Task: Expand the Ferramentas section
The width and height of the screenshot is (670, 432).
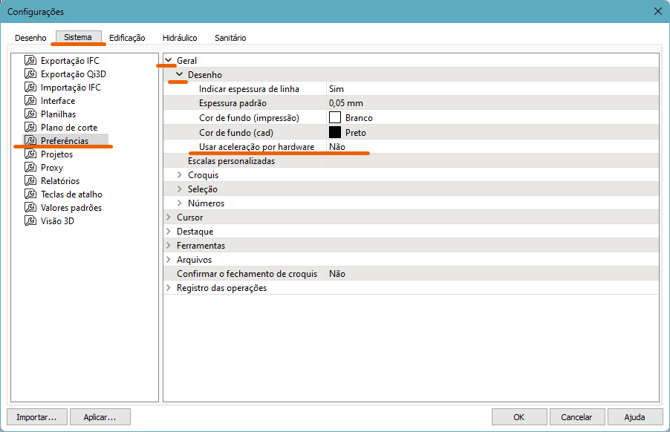Action: [168, 245]
